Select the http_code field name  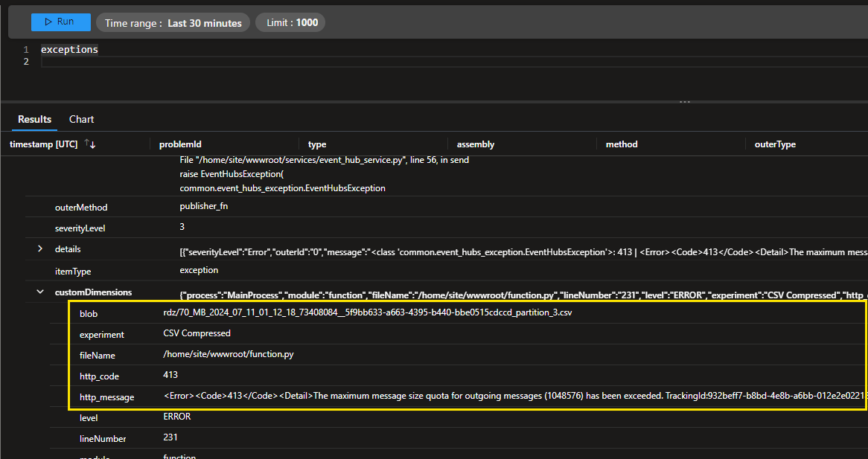pos(99,376)
